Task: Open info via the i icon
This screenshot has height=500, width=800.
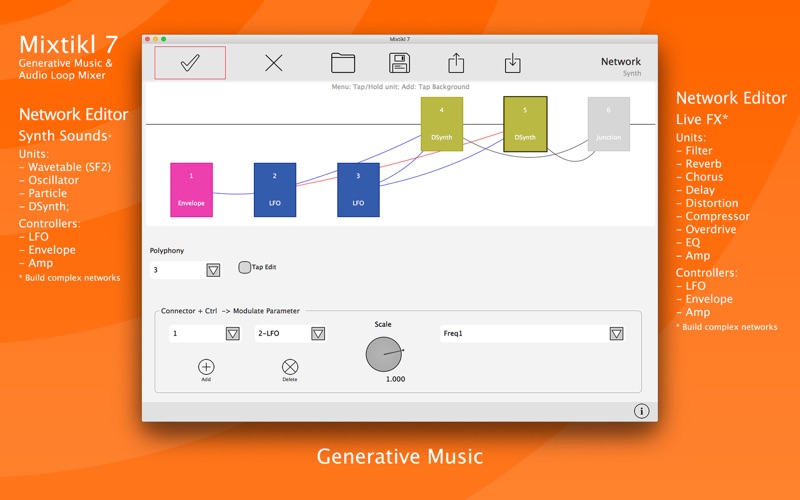Action: (641, 411)
